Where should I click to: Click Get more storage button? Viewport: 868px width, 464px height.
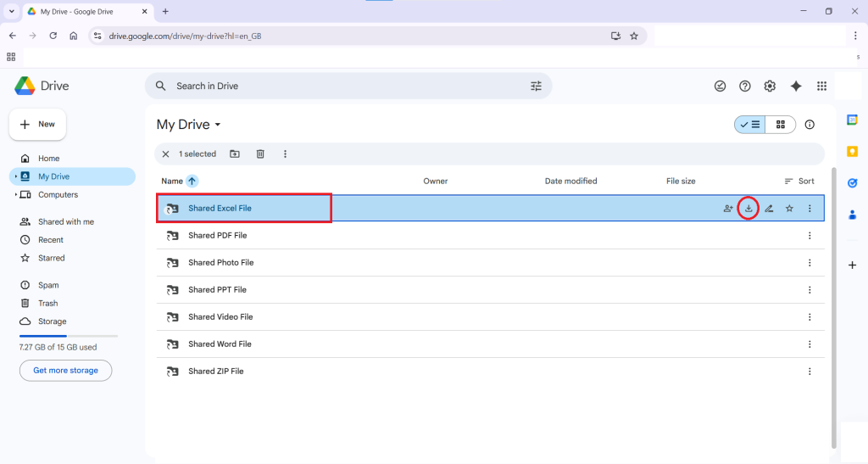[x=65, y=371]
